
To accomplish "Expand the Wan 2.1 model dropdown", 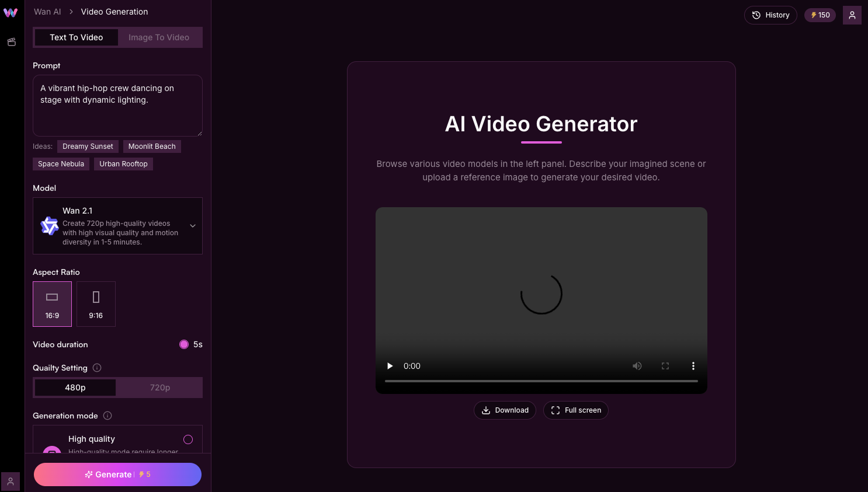I will point(117,226).
